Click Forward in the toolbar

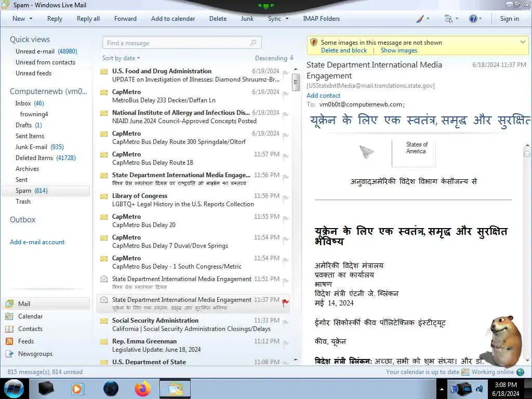[125, 19]
